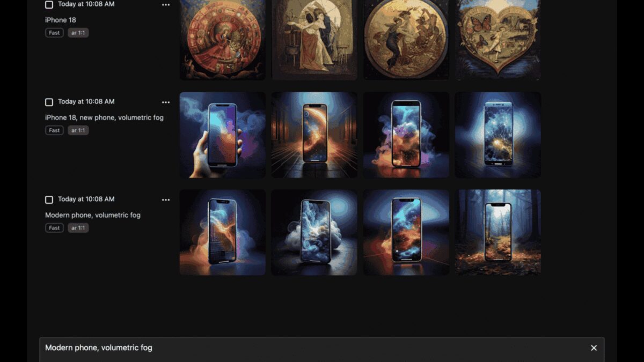
Task: Select the phone resting on a white cloud image
Action: [314, 232]
